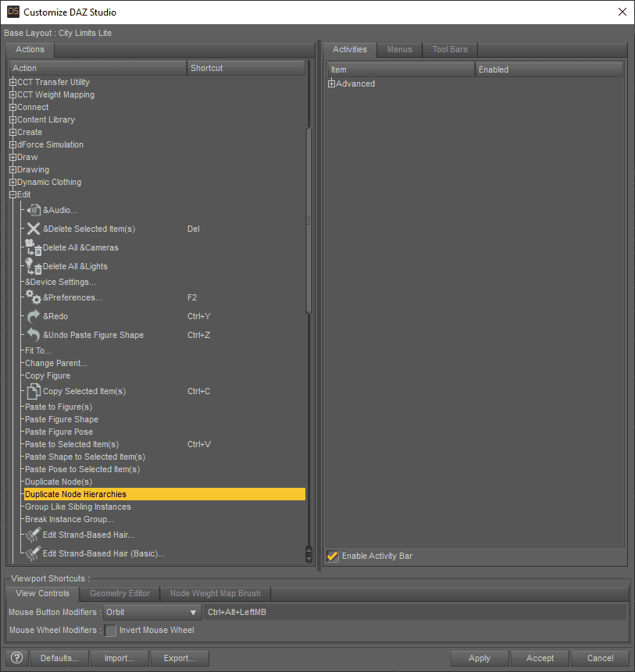
Task: Open the Geometry Editor viewport tab
Action: [119, 593]
